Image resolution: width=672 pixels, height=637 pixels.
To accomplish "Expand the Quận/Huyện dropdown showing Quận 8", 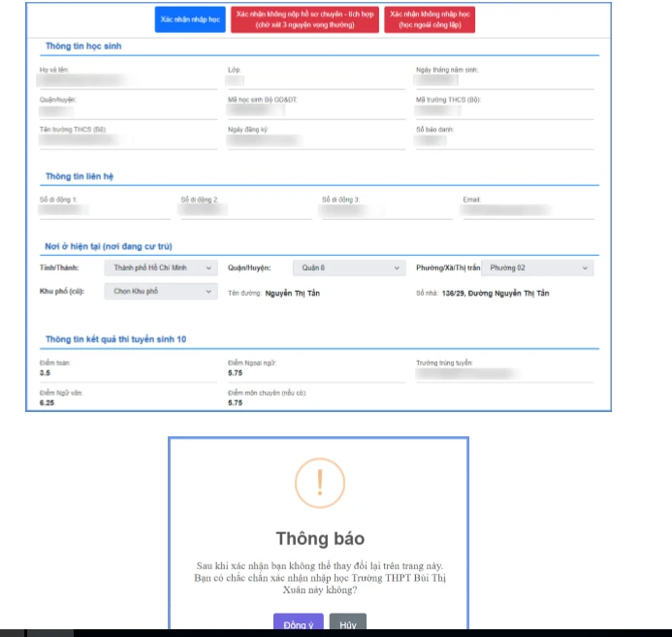I will [x=349, y=268].
